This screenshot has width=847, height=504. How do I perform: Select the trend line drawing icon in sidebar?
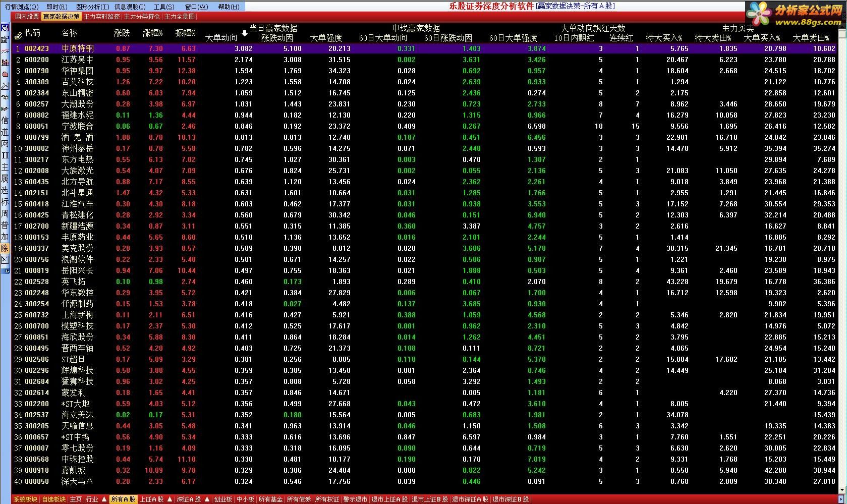pyautogui.click(x=5, y=86)
